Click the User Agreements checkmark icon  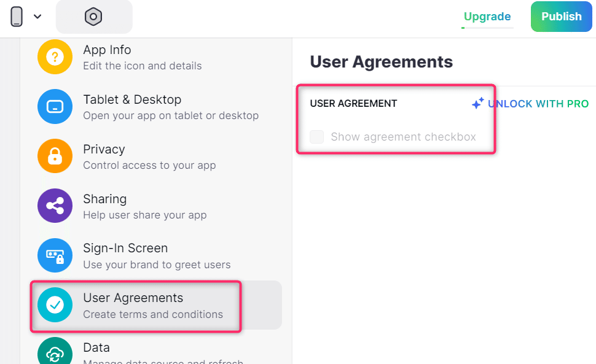[x=55, y=304]
